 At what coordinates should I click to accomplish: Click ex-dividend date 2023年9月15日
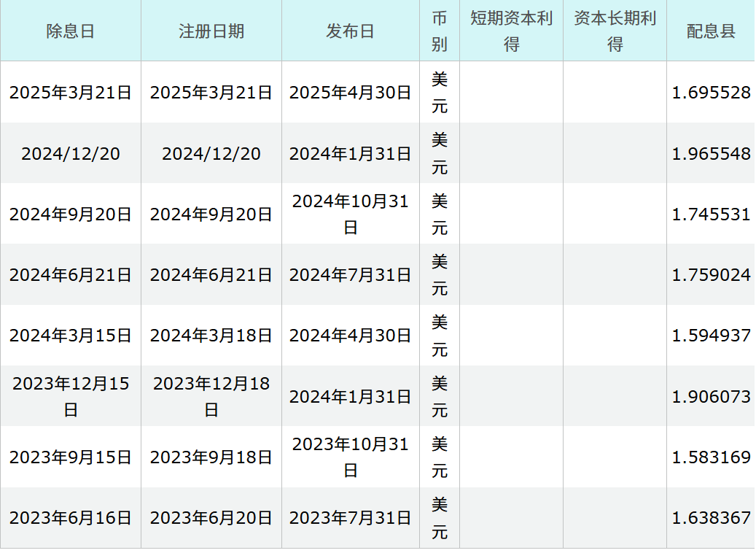tap(71, 457)
